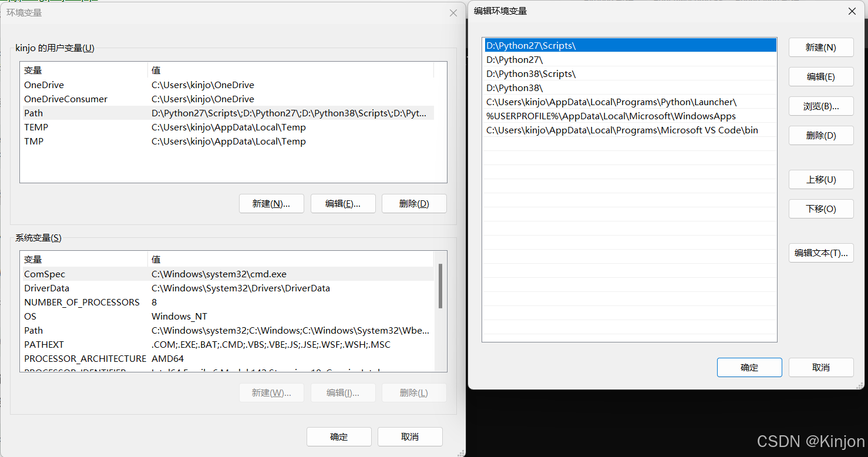Click the 编辑(E) button in the edit dialog
Viewport: 868px width, 457px height.
[821, 77]
